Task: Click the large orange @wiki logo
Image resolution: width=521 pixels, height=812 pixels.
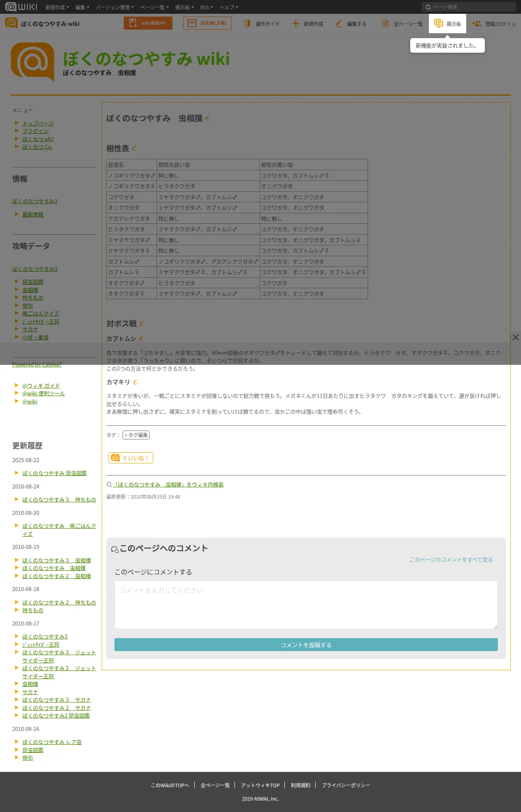Action: coord(32,62)
